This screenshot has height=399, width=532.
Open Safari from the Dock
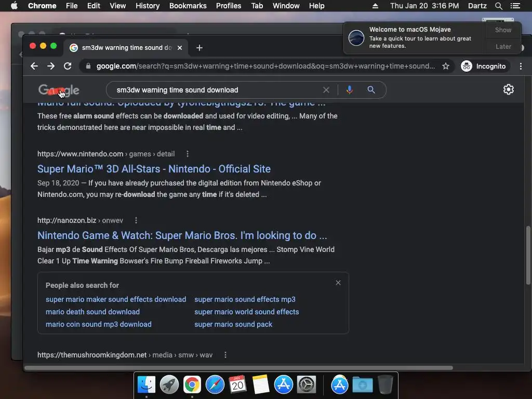215,385
